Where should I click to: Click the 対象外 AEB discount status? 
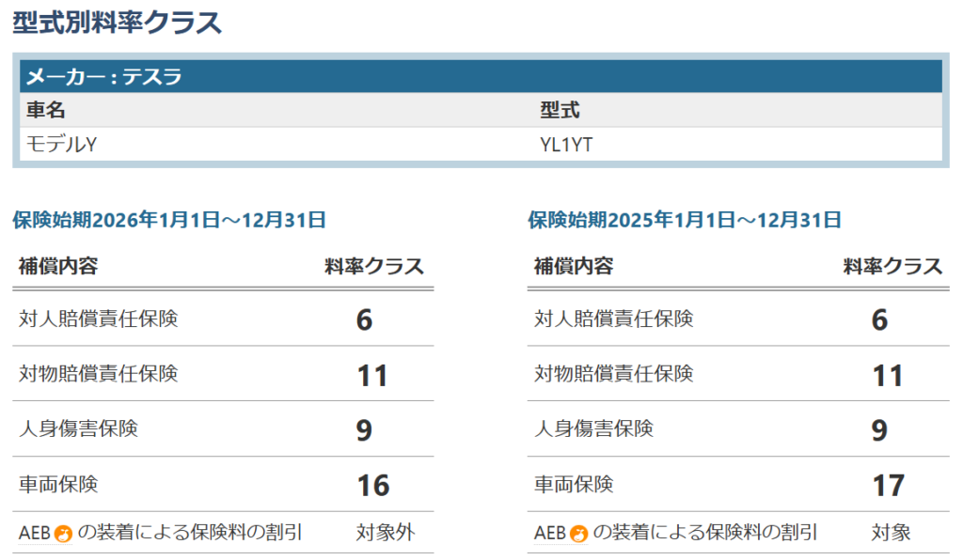pyautogui.click(x=385, y=533)
